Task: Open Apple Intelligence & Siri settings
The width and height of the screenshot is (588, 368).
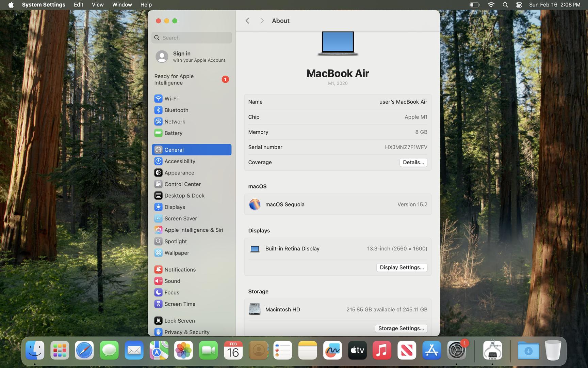Action: [193, 230]
